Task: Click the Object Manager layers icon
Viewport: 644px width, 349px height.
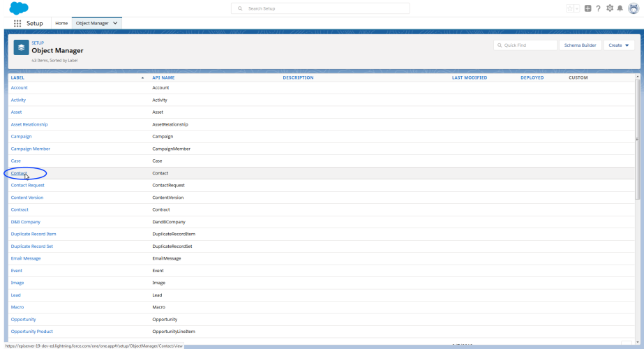Action: [22, 47]
